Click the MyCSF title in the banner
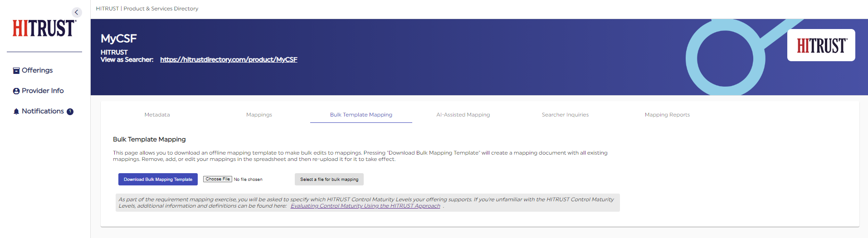 click(118, 39)
